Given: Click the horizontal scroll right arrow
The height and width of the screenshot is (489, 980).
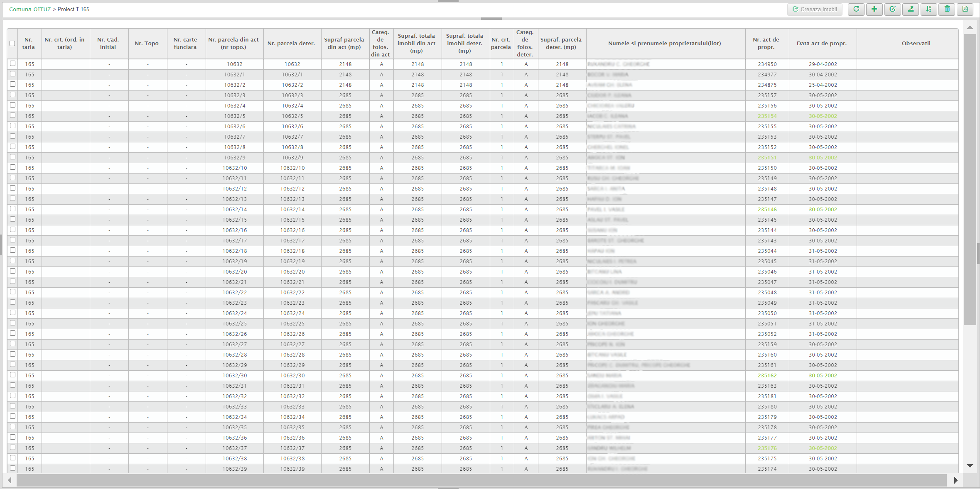Looking at the screenshot, I should [x=955, y=480].
